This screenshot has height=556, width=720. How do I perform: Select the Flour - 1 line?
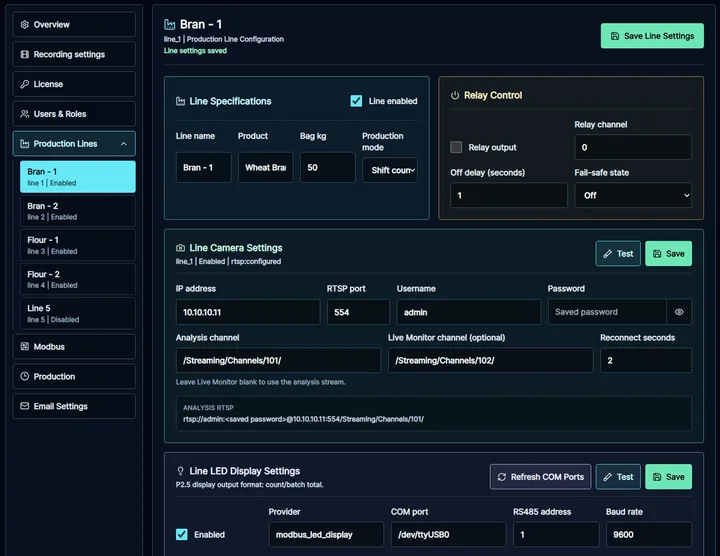[78, 245]
